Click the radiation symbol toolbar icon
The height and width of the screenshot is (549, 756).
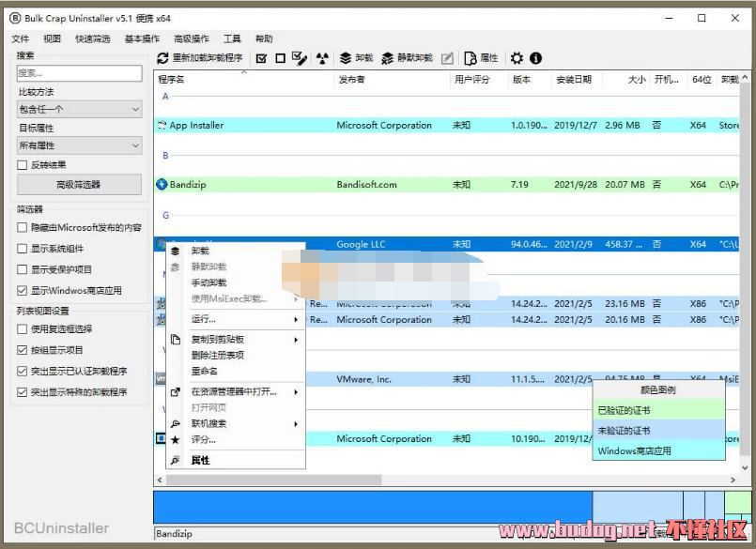point(322,58)
